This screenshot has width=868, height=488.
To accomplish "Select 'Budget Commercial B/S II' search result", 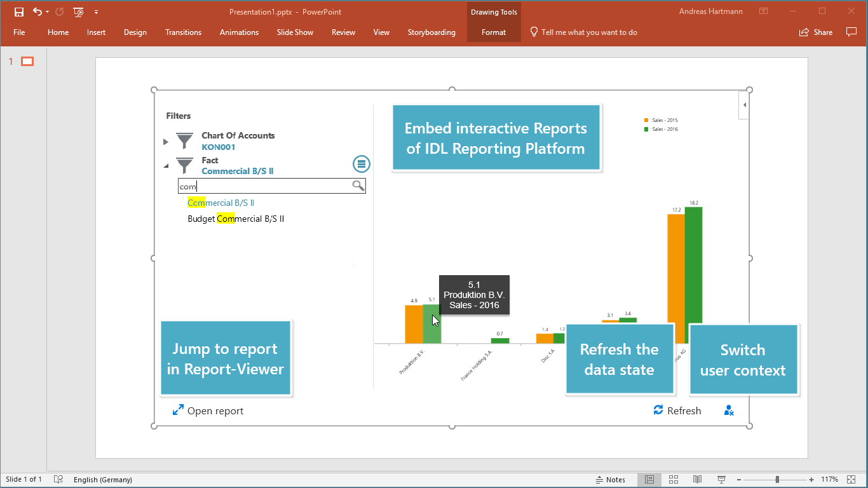I will [x=236, y=219].
